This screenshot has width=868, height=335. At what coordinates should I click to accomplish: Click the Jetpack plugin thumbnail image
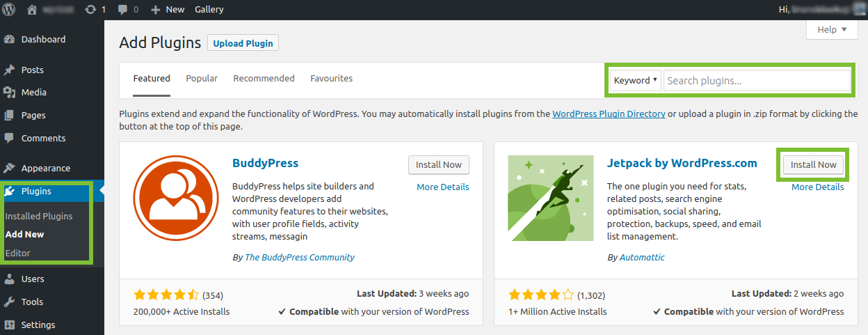click(551, 198)
